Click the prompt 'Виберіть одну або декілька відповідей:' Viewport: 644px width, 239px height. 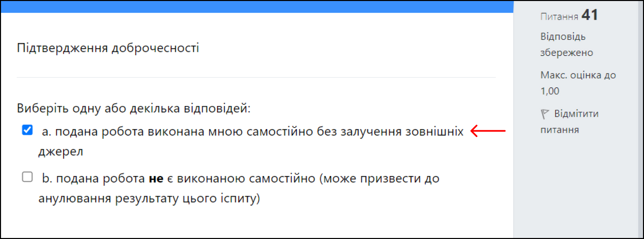point(134,108)
